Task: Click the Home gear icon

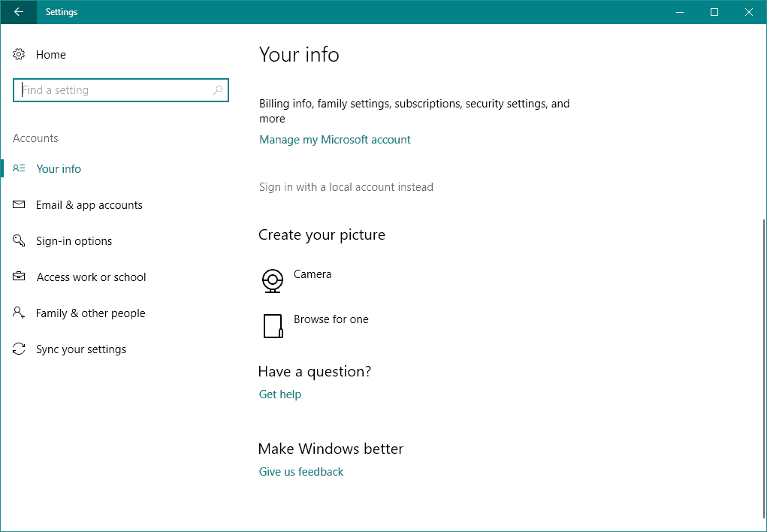Action: click(19, 54)
